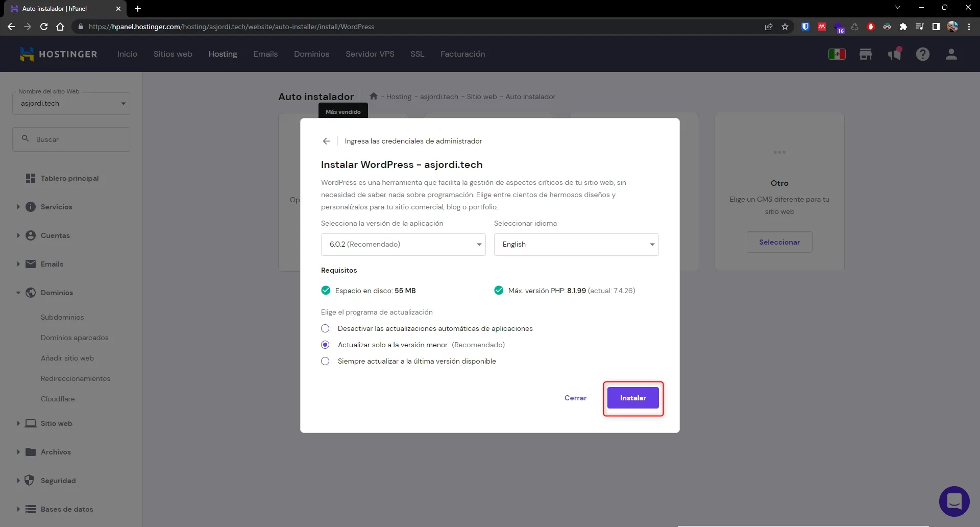Close the Auto instalador browser tab
The image size is (980, 527).
pyautogui.click(x=118, y=9)
